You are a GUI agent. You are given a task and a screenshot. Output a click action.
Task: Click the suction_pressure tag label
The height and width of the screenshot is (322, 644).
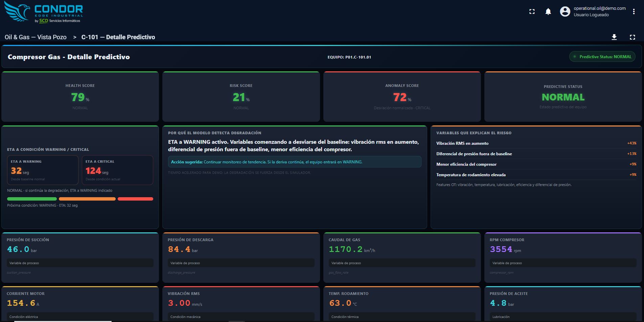(x=19, y=273)
